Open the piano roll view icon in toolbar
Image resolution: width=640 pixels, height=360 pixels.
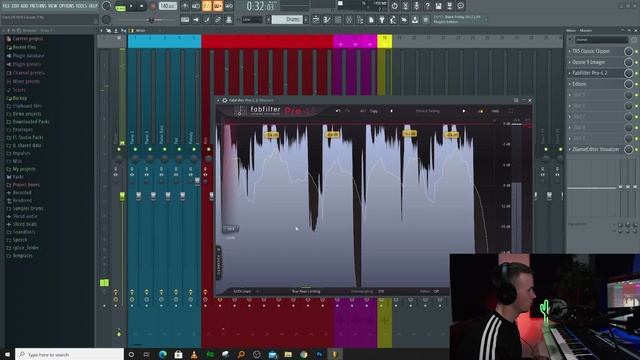[327, 20]
